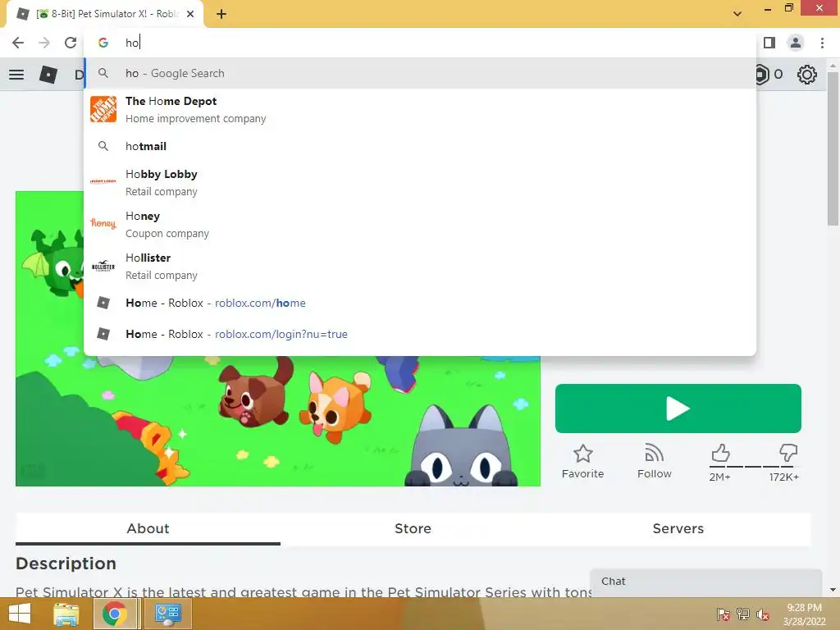Switch to the Servers tab
This screenshot has width=840, height=630.
678,529
